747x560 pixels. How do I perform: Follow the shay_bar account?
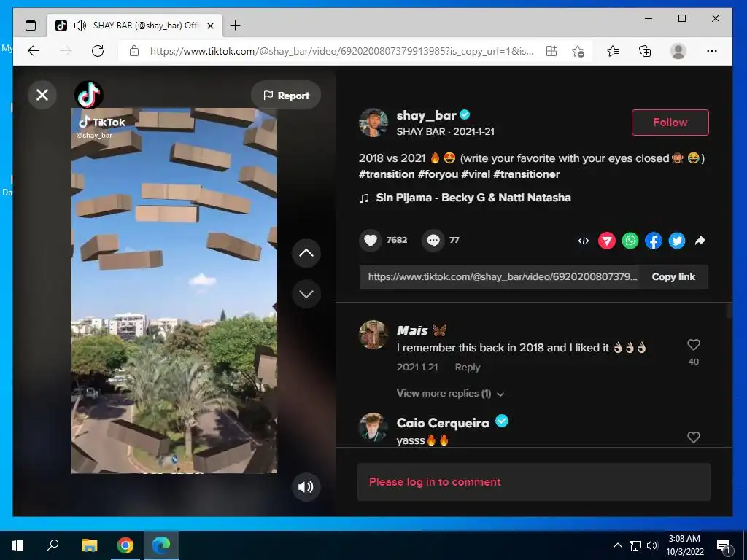670,122
